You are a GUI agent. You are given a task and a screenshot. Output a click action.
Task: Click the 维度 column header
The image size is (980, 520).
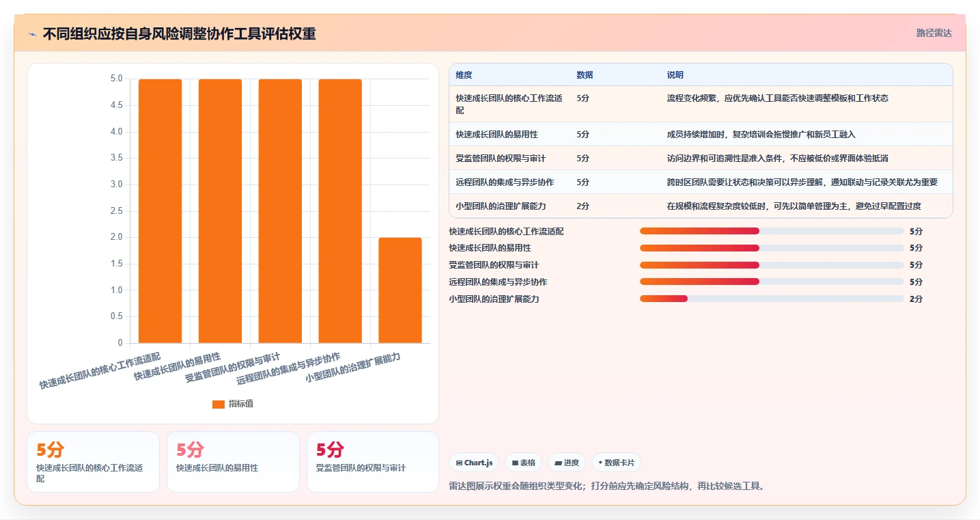[x=464, y=75]
